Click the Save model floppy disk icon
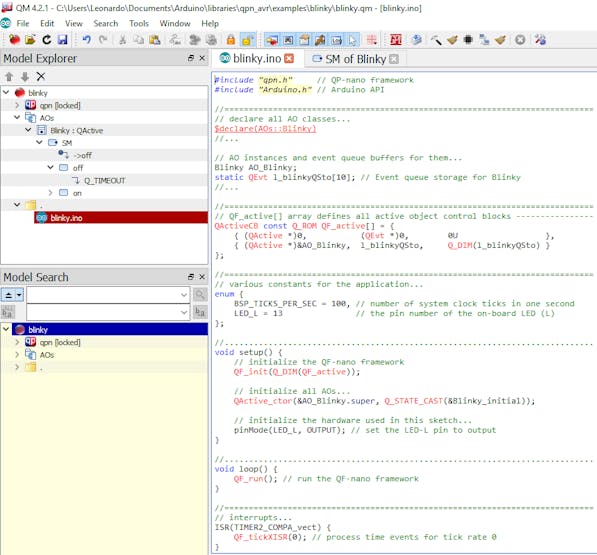 tap(62, 40)
